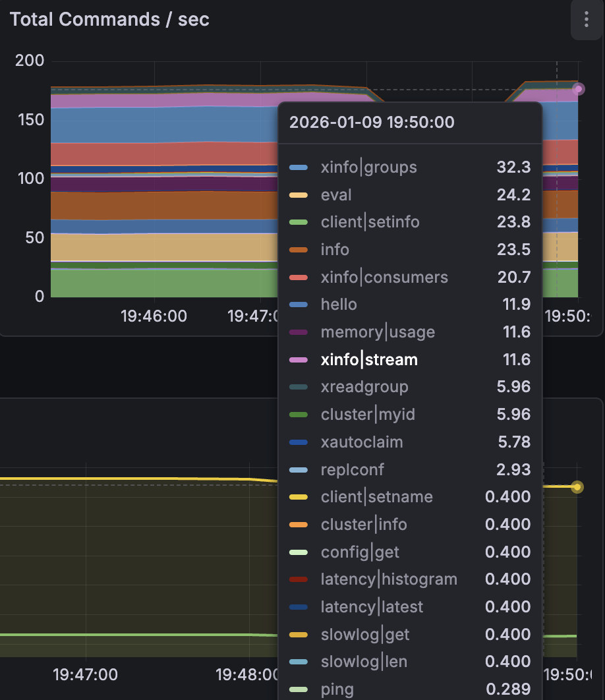Click the yellow data point on lower chart
Viewport: 605px width, 700px height.
click(577, 487)
